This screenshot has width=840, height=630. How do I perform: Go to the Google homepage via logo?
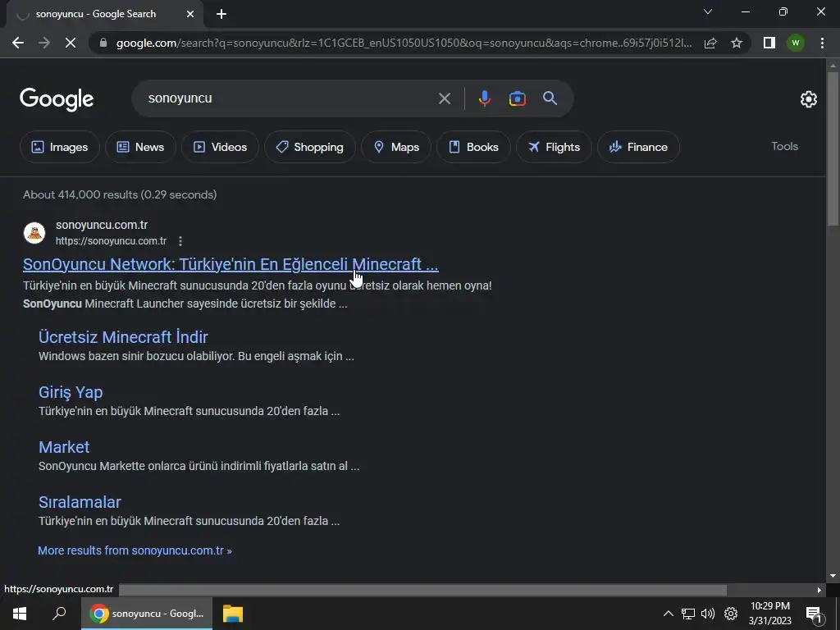click(57, 99)
